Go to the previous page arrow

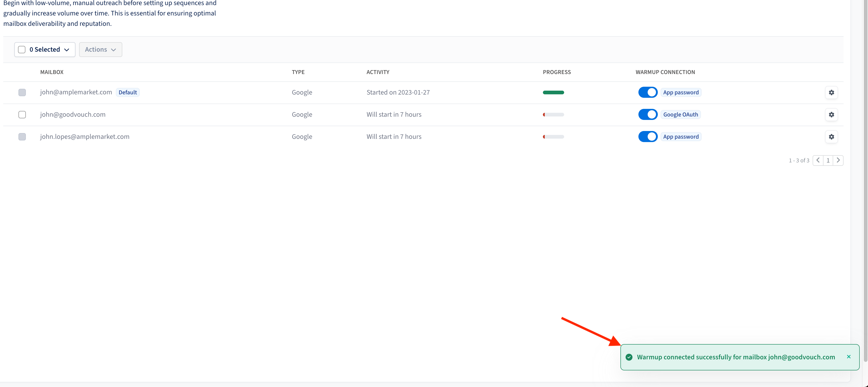[818, 160]
